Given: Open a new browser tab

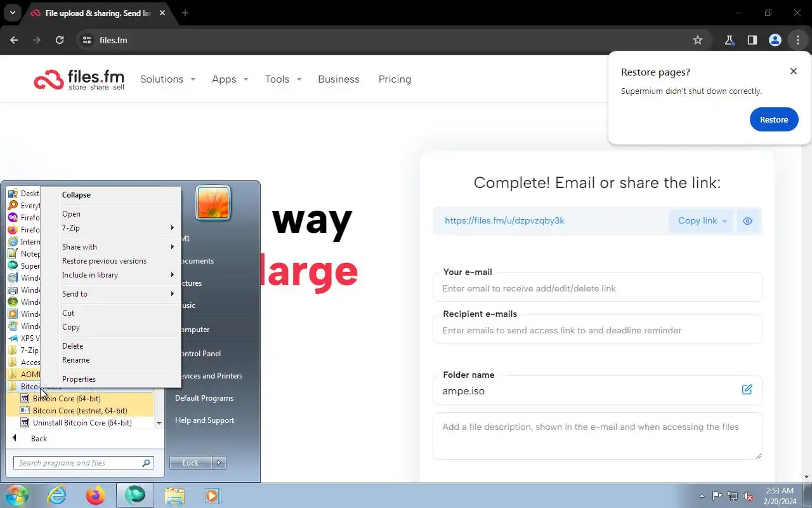Looking at the screenshot, I should [x=185, y=13].
